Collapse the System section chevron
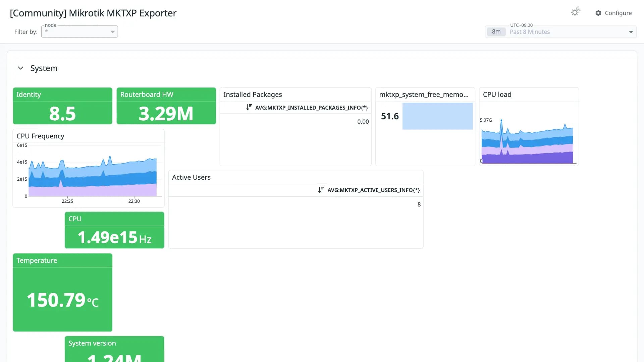 click(20, 68)
